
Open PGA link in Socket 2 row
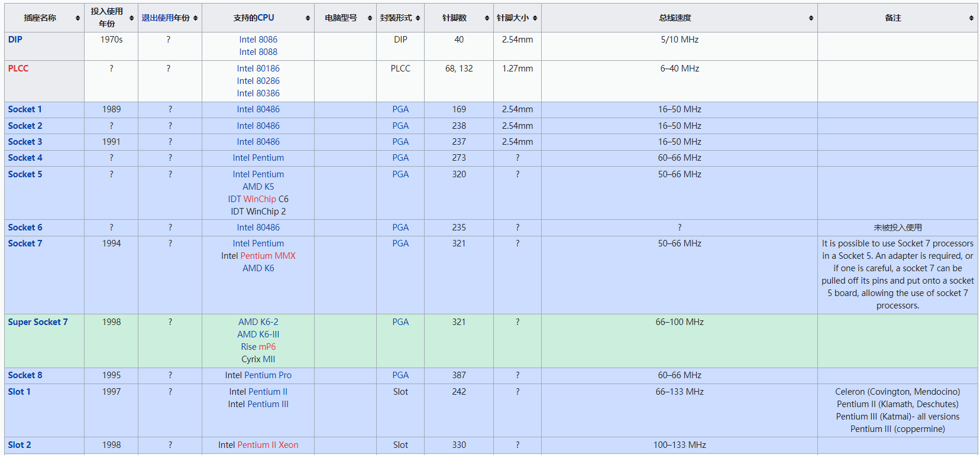[400, 126]
